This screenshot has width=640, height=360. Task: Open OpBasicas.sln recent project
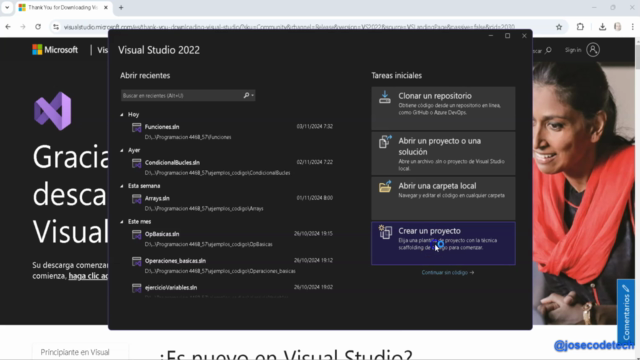point(232,239)
